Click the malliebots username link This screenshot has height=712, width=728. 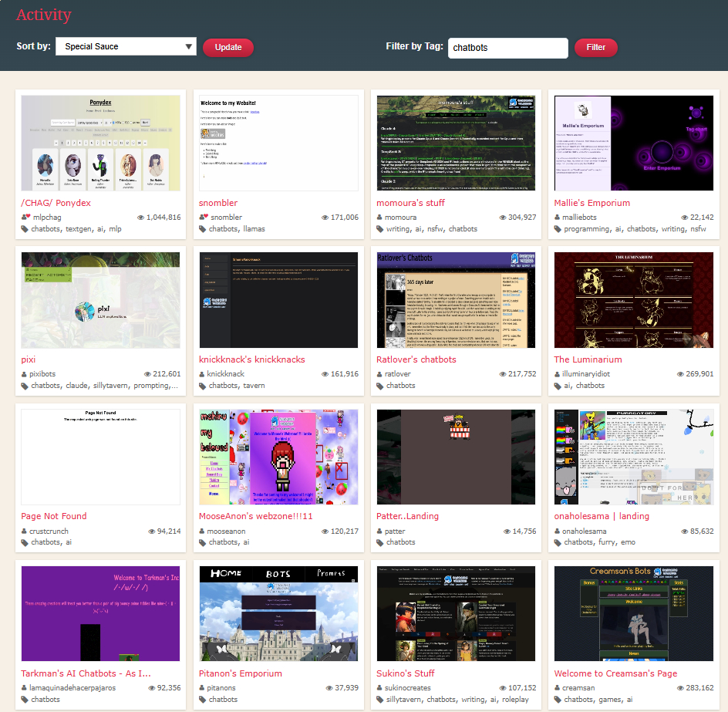[579, 218]
